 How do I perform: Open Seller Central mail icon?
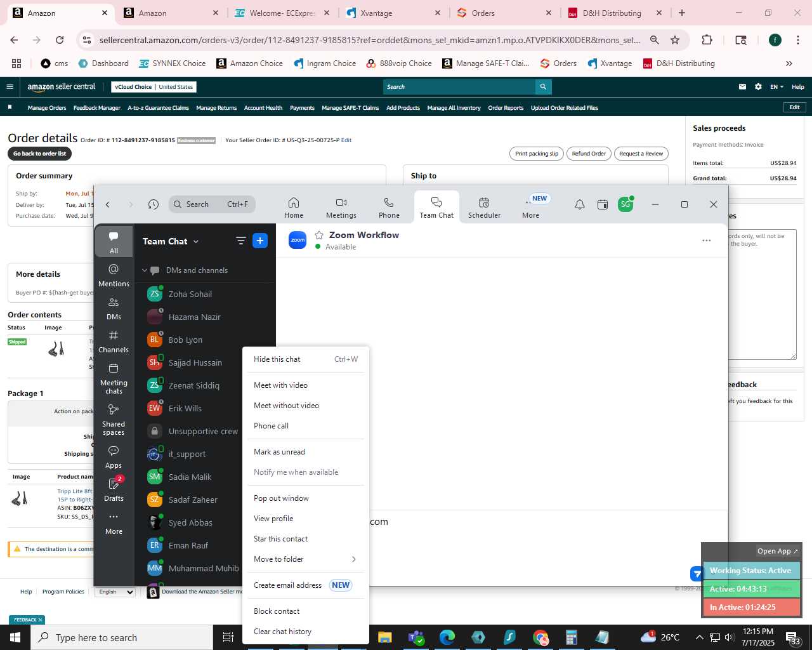coord(742,87)
